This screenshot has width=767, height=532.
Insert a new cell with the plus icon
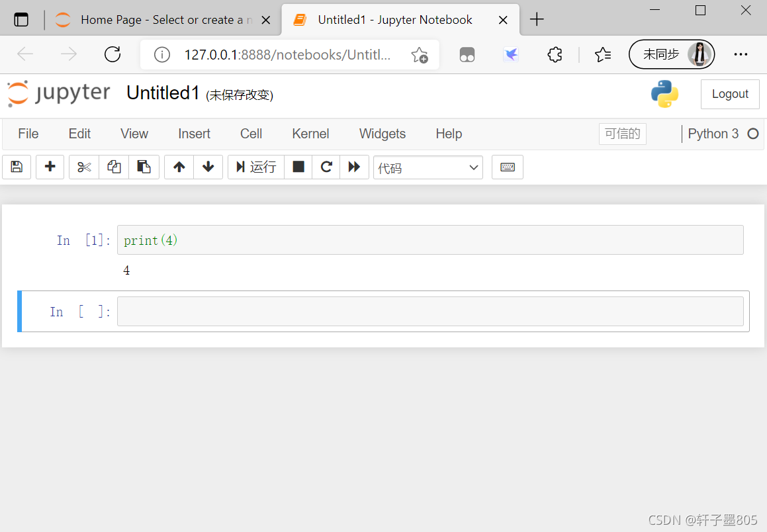pyautogui.click(x=50, y=167)
